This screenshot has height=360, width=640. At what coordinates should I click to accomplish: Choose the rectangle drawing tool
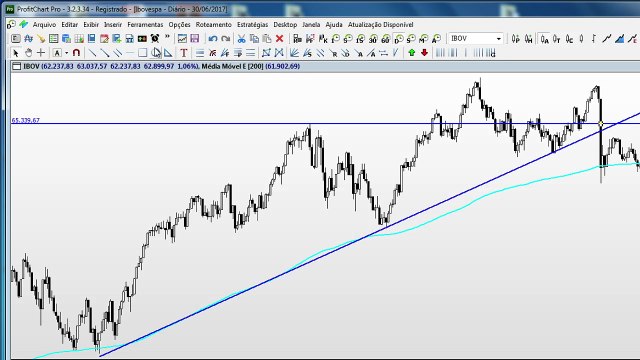[142, 53]
